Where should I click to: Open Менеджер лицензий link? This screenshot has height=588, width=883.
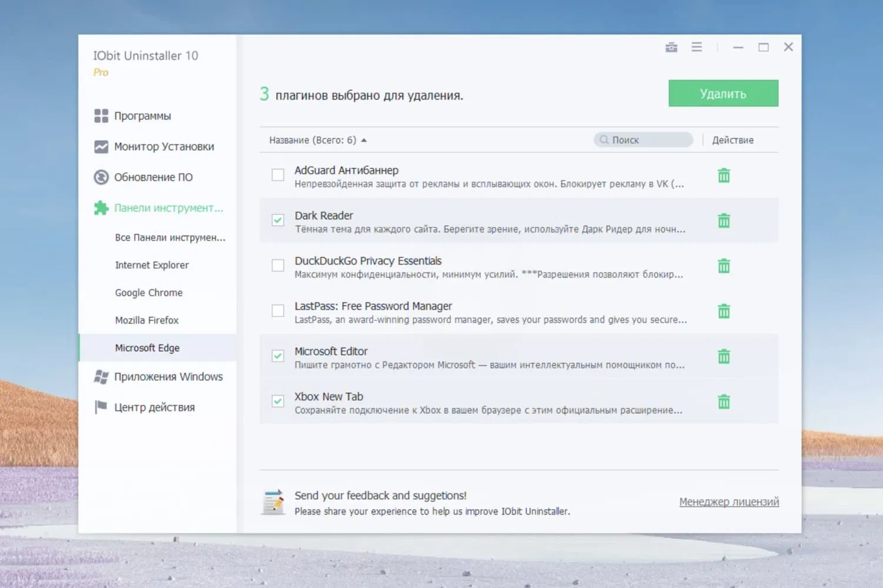[729, 501]
